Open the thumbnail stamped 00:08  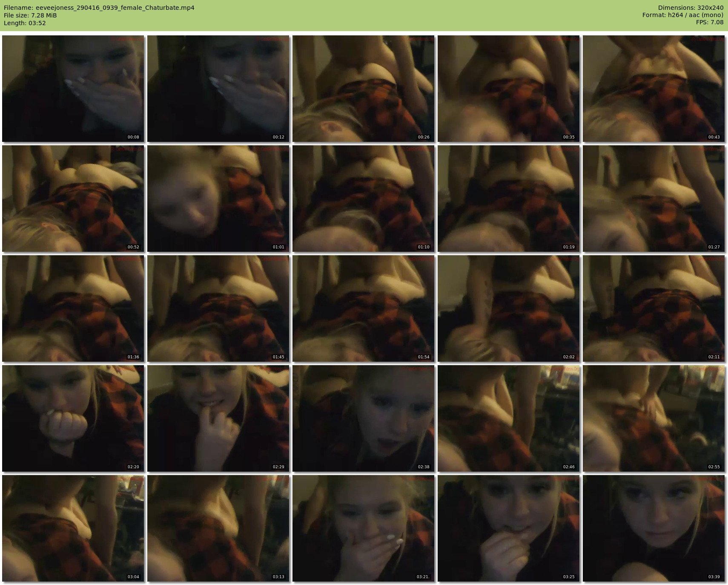pyautogui.click(x=73, y=89)
